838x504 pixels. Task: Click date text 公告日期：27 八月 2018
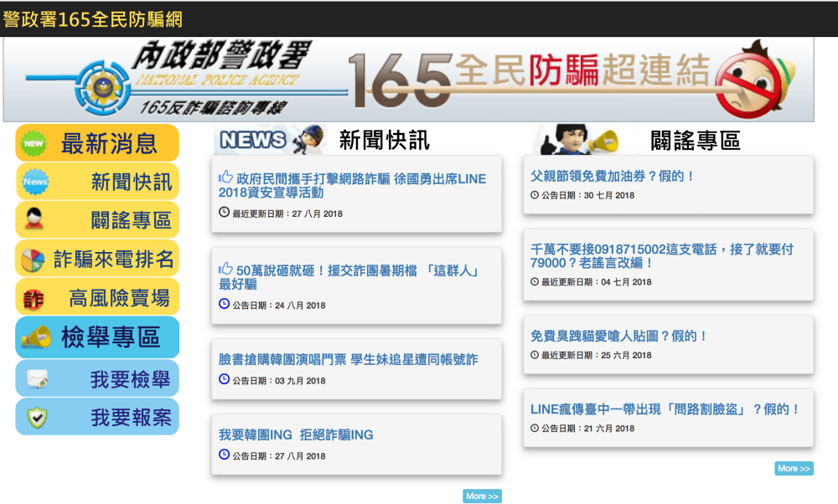(x=279, y=456)
